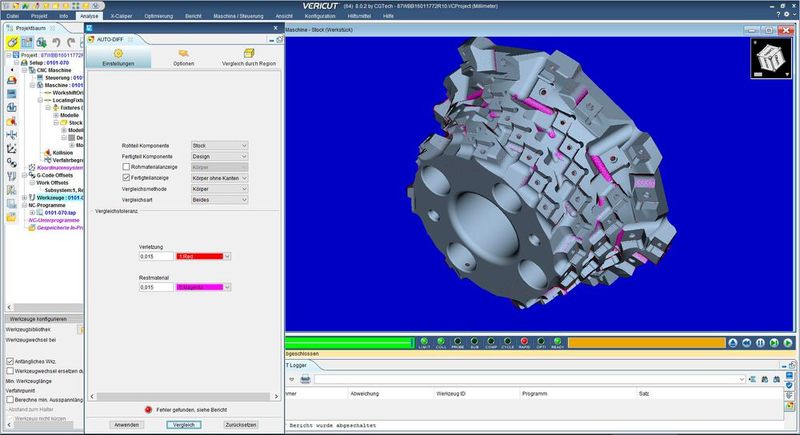Open the Datei menu
The width and height of the screenshot is (800, 435).
(x=13, y=16)
